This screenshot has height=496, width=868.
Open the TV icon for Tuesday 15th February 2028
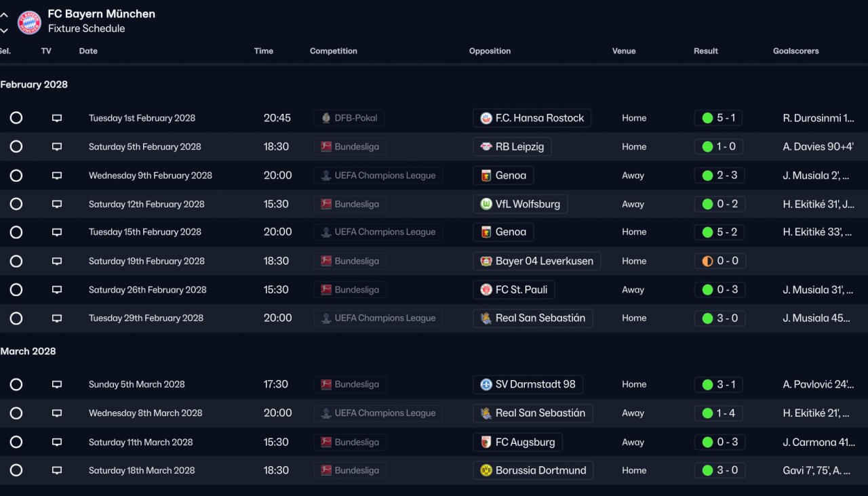tap(57, 232)
